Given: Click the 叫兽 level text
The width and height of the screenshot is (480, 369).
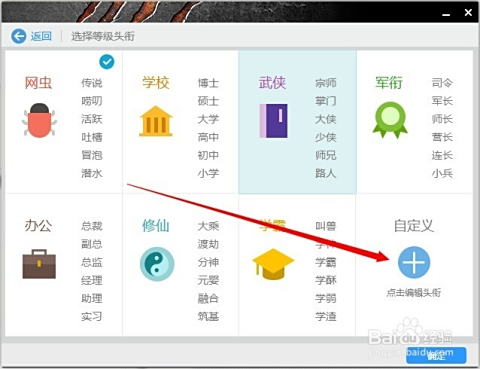Looking at the screenshot, I should [x=326, y=226].
